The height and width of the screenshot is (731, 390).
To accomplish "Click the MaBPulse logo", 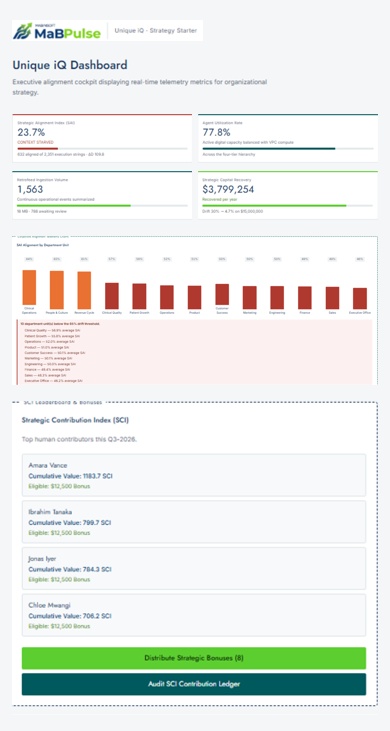I will coord(56,31).
